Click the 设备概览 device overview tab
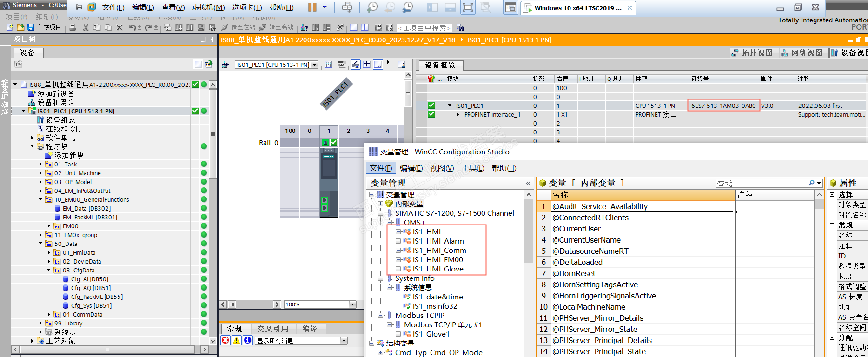Viewport: 868px width, 357px height. (x=440, y=65)
